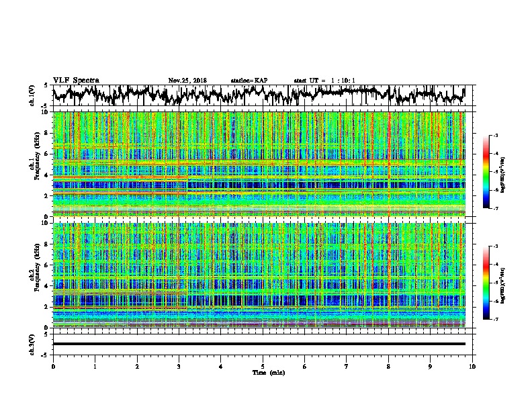This screenshot has width=532, height=411.
Task: Click time axis tick label "8"
Action: 388,367
